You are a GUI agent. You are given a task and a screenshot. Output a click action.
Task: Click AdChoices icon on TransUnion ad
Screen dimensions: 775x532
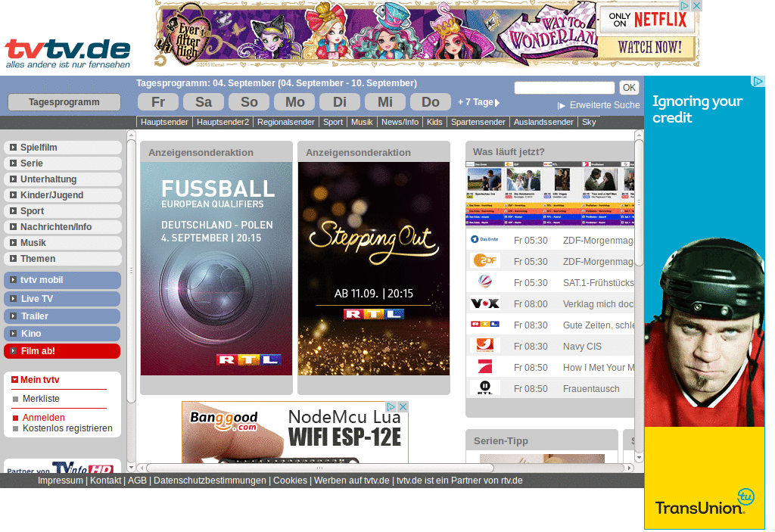[758, 81]
